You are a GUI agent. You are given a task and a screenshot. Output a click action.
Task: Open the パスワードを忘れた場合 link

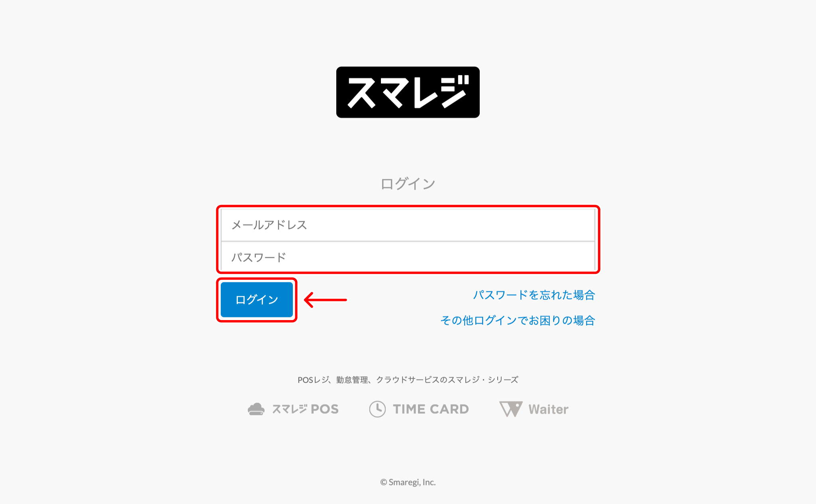pyautogui.click(x=534, y=295)
